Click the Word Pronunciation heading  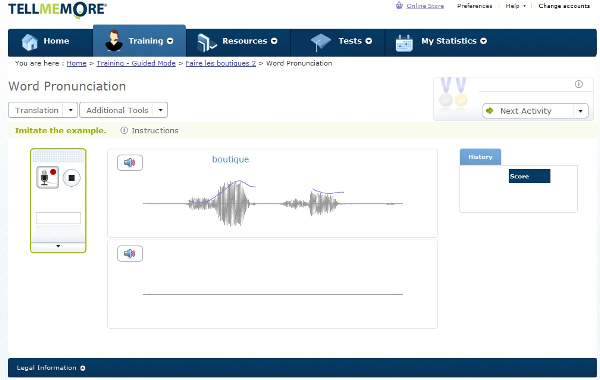click(x=67, y=86)
